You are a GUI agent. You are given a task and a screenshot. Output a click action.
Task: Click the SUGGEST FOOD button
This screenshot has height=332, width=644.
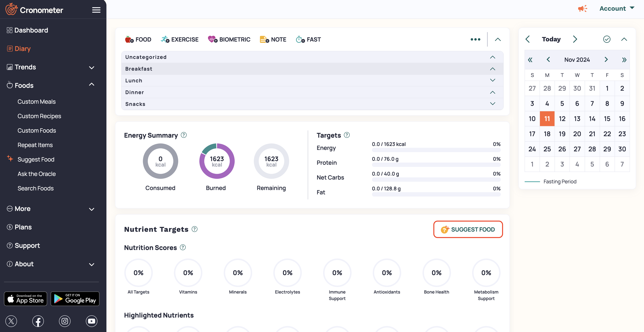point(468,229)
